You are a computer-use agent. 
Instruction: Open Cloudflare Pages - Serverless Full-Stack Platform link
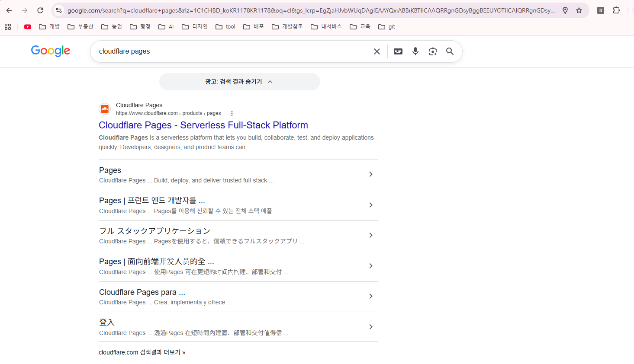[203, 125]
